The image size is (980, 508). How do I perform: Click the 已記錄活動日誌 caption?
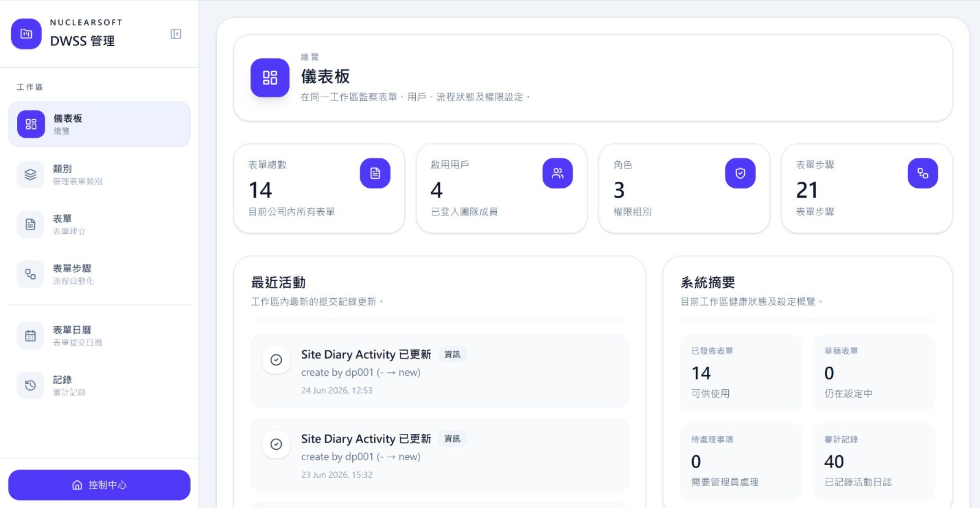click(x=858, y=482)
